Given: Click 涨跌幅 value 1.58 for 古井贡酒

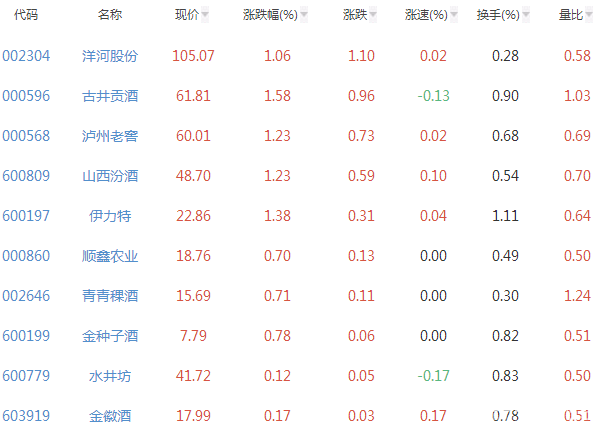Looking at the screenshot, I should click(277, 96).
